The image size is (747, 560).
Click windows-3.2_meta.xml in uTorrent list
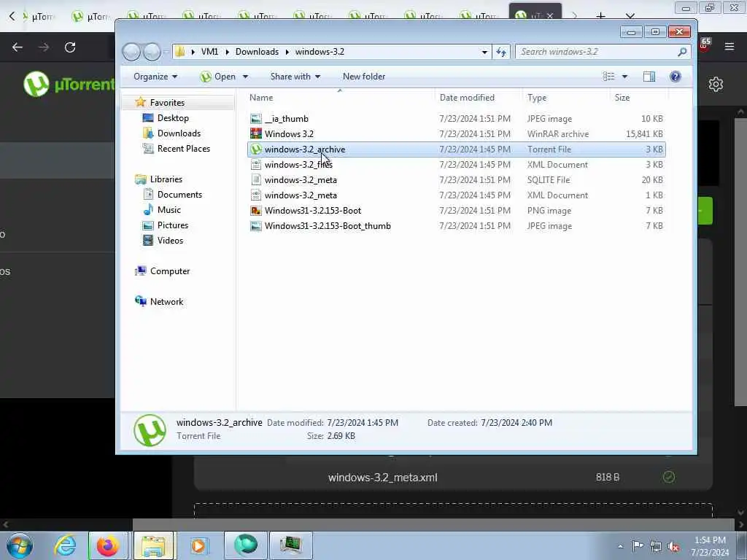click(x=382, y=477)
